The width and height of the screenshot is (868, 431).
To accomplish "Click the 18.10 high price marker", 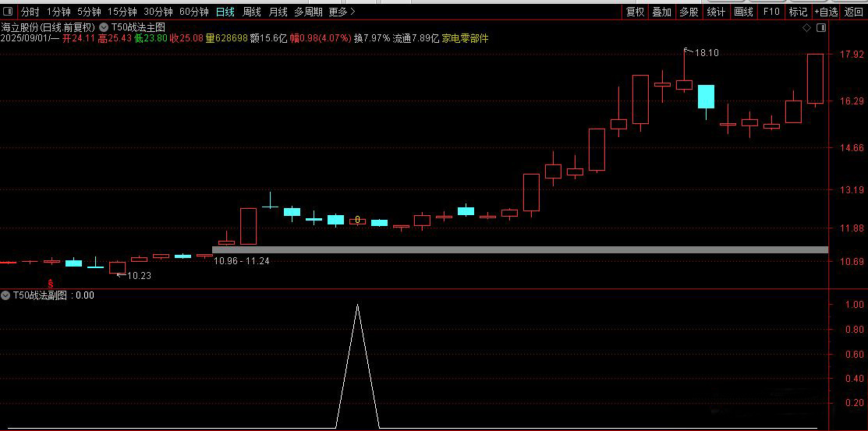I will pyautogui.click(x=707, y=53).
